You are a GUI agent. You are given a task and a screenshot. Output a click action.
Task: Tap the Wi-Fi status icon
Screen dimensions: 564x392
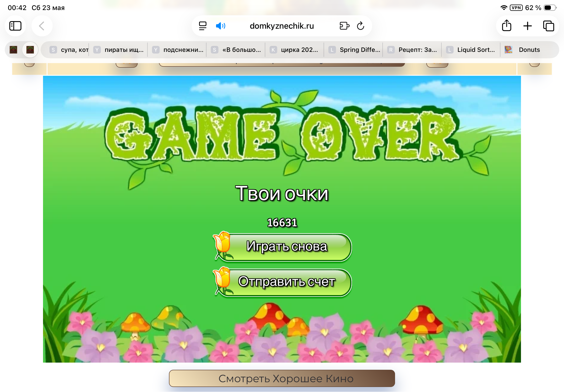(504, 8)
